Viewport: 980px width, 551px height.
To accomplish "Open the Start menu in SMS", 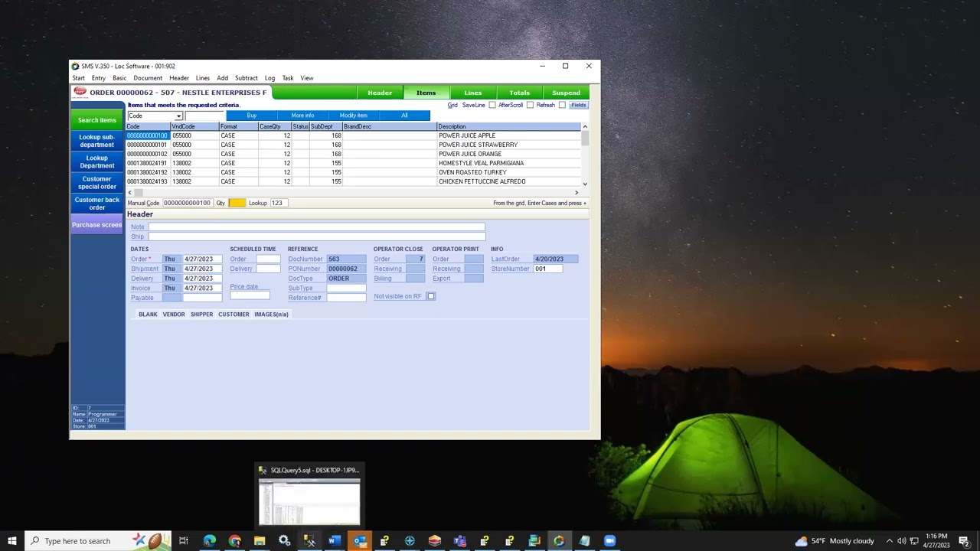I will click(x=79, y=78).
